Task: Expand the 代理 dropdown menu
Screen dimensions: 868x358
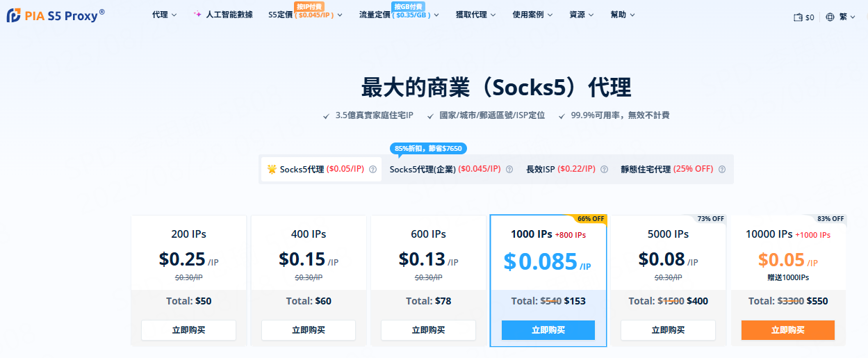Action: tap(164, 15)
